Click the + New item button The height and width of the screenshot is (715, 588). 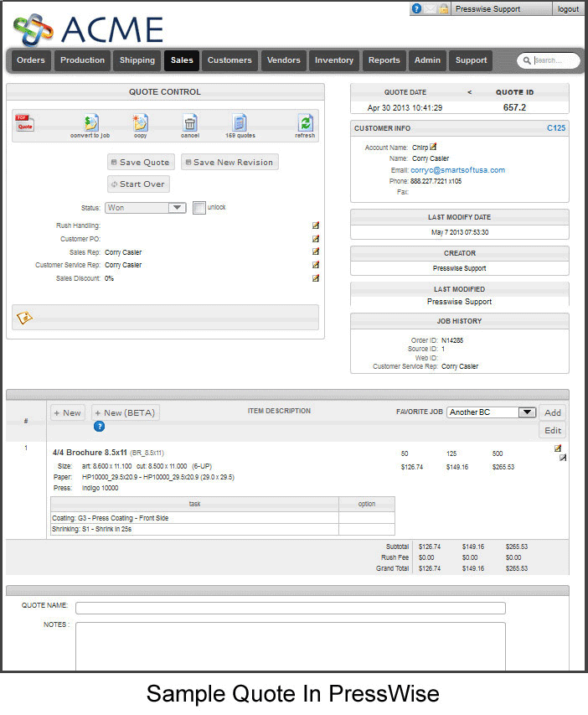pyautogui.click(x=68, y=412)
